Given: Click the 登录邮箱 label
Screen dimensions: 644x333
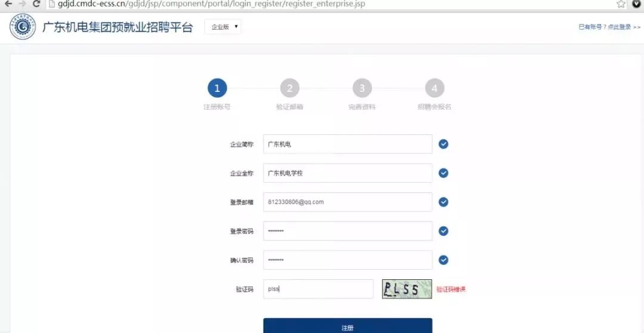Looking at the screenshot, I should (241, 202).
